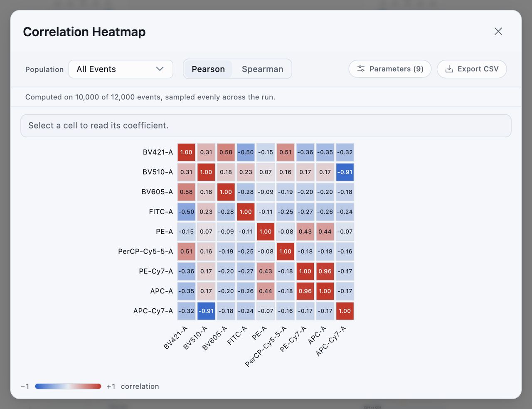Click the cell BV421-A row, PE-Cy7-A column showing -0.36
This screenshot has width=532, height=409.
pos(305,152)
